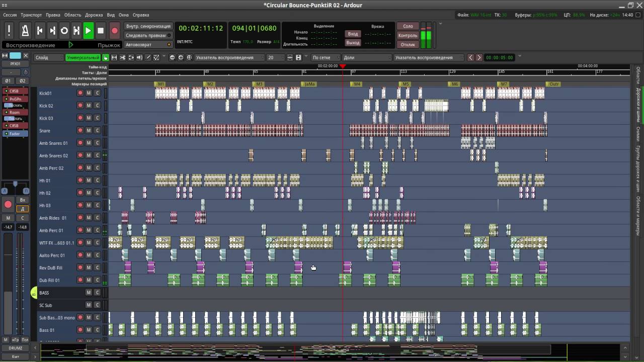
Task: Nudge backward with the left arrow button
Action: click(471, 57)
